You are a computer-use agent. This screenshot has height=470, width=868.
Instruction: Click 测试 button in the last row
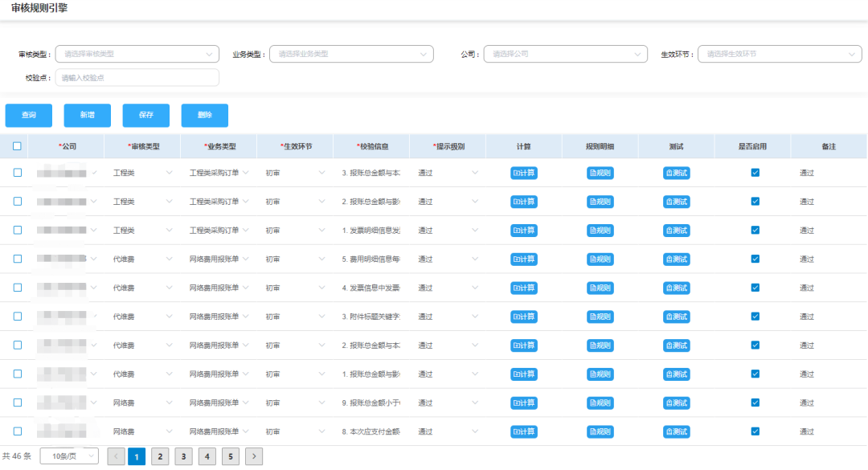(676, 431)
